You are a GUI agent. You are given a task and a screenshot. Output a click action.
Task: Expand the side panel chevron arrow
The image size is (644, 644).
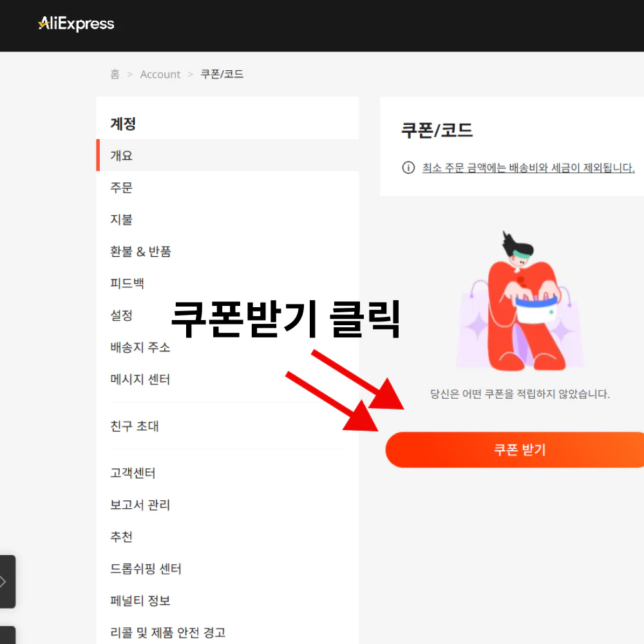pyautogui.click(x=3, y=581)
